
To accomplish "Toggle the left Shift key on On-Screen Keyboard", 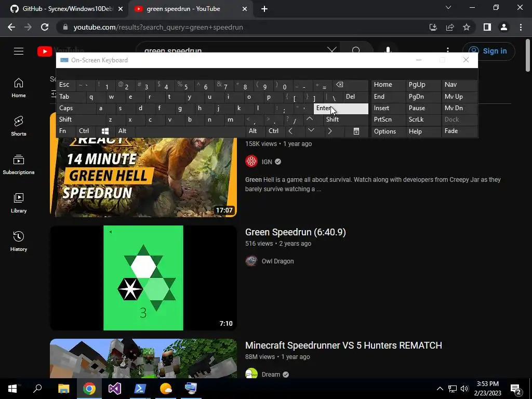I will click(81, 119).
